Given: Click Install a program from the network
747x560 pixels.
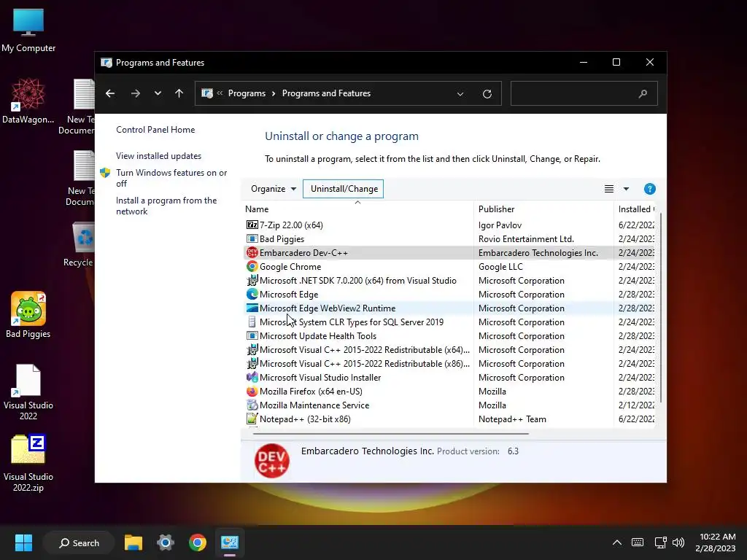Looking at the screenshot, I should pos(166,206).
